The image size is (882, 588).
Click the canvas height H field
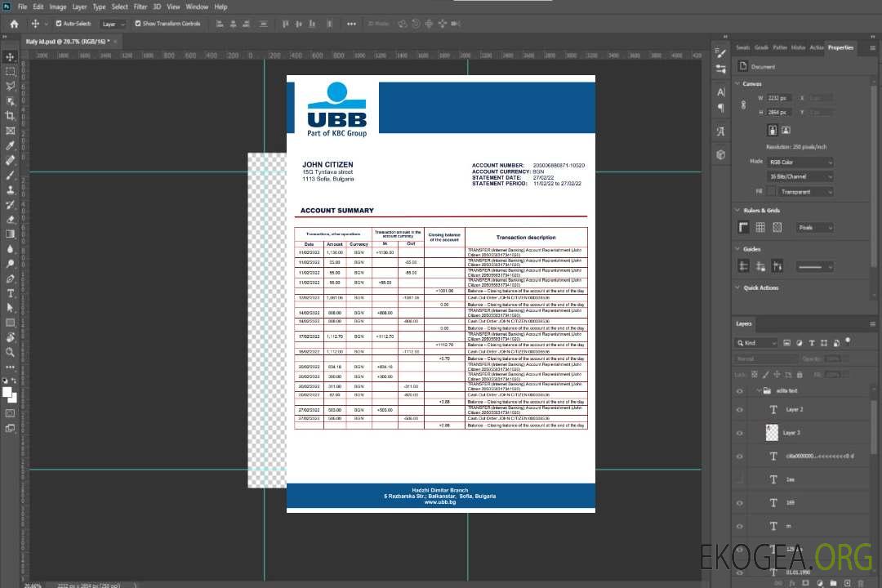point(778,113)
